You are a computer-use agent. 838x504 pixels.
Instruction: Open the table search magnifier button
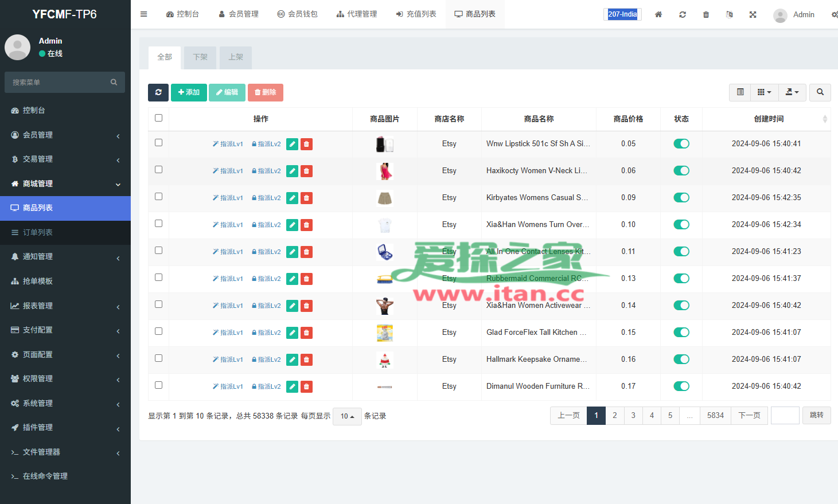pyautogui.click(x=820, y=92)
